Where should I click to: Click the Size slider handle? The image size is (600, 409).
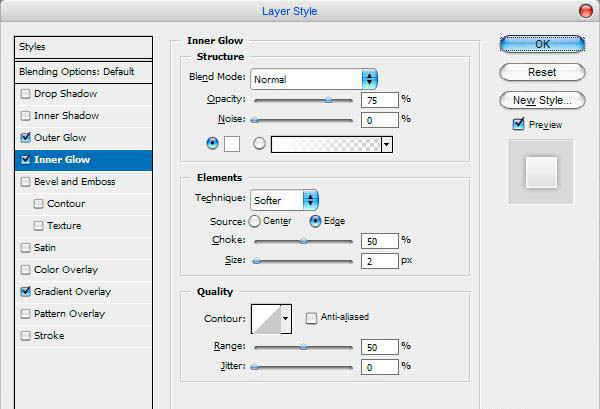tap(256, 261)
